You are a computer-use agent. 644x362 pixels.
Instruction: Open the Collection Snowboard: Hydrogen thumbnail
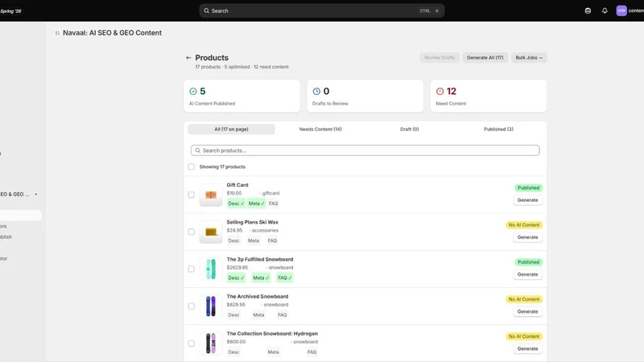click(211, 343)
